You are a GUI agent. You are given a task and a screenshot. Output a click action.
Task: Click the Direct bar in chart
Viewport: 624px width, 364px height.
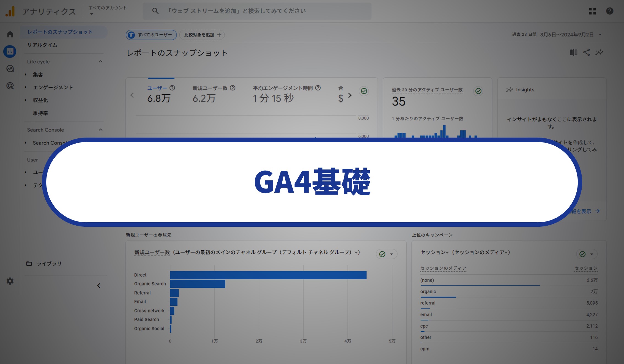268,275
